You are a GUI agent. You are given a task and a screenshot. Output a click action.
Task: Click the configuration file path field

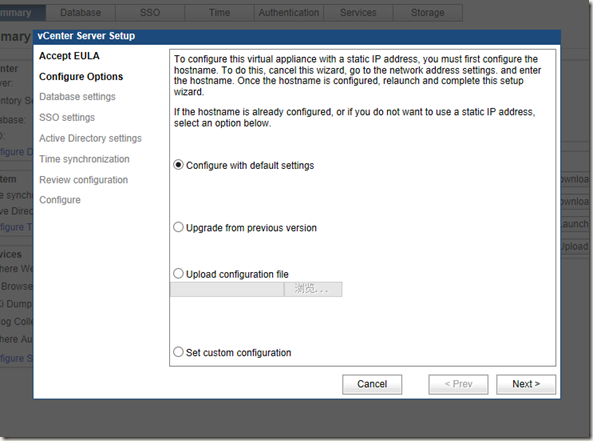(227, 289)
